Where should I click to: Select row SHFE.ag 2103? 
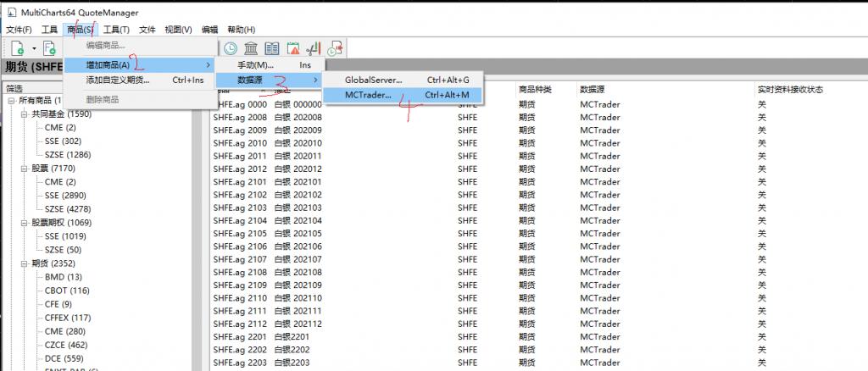coord(538,208)
